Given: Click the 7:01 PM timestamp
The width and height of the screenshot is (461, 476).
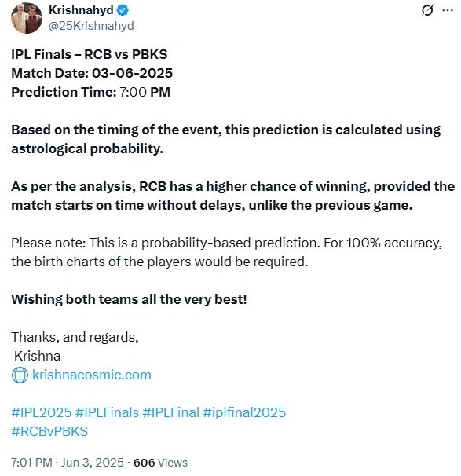Looking at the screenshot, I should (x=32, y=463).
